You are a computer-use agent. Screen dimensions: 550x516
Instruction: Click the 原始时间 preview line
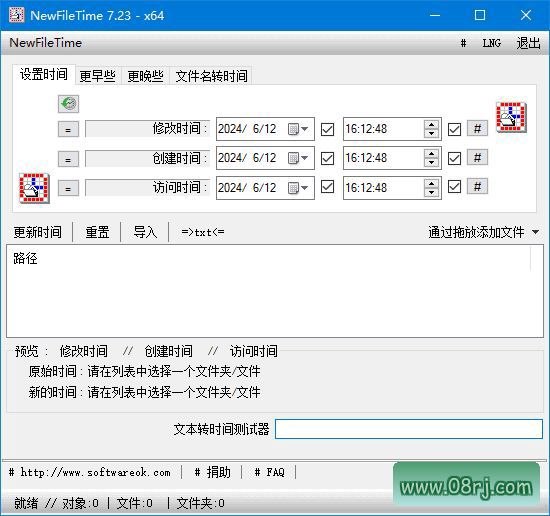(144, 371)
